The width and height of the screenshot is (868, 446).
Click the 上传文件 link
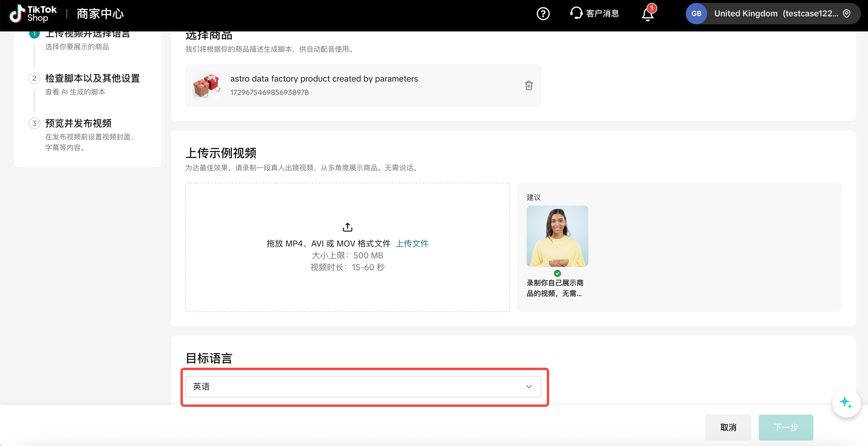pos(412,243)
